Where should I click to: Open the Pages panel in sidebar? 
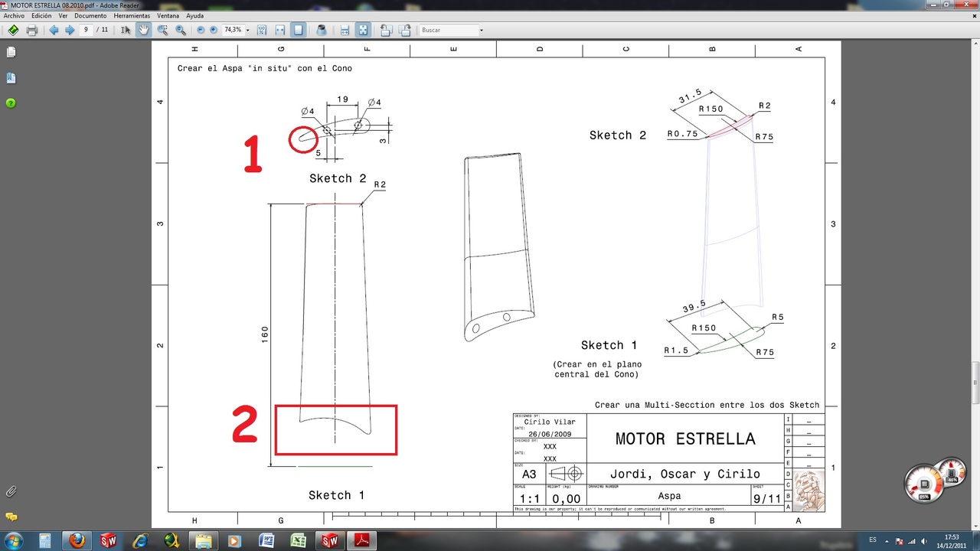[11, 53]
